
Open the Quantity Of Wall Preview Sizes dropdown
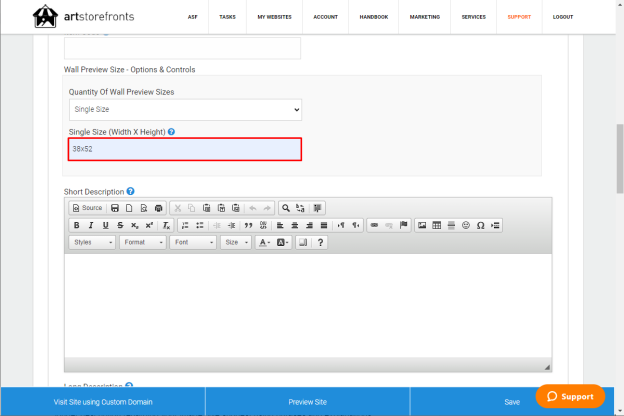pyautogui.click(x=185, y=109)
